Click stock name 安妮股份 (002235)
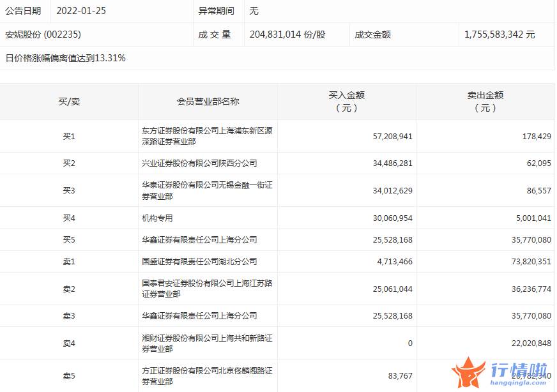Screen dimensions: 557x392 pos(43,34)
